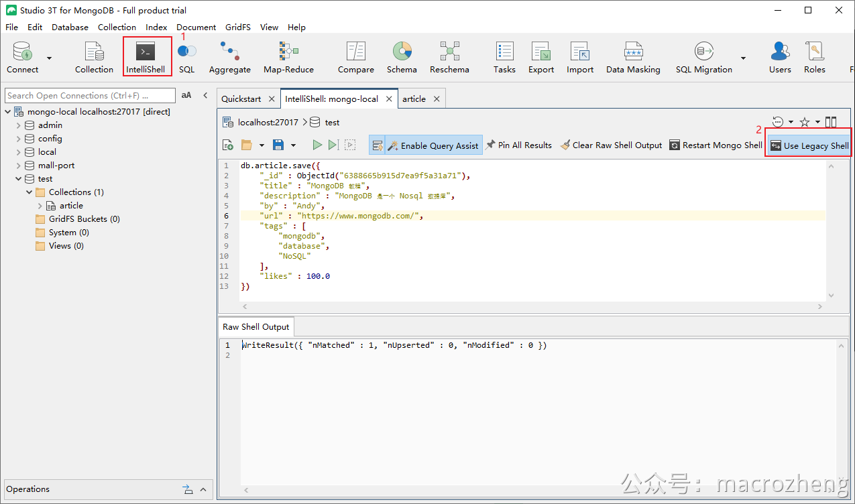Run entire script with play button
This screenshot has width=855, height=504.
click(x=317, y=145)
